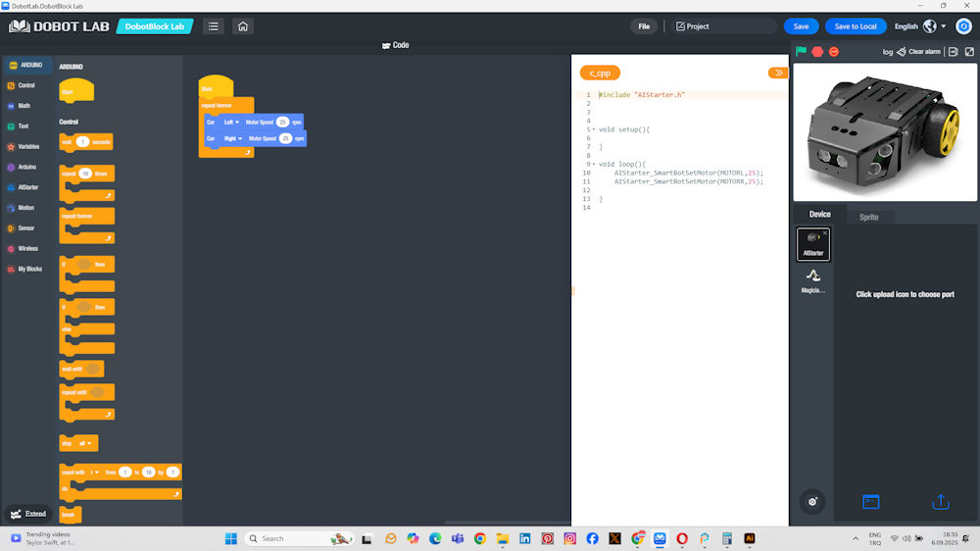Image resolution: width=980 pixels, height=551 pixels.
Task: Open Chrome from taskbar
Action: (480, 538)
